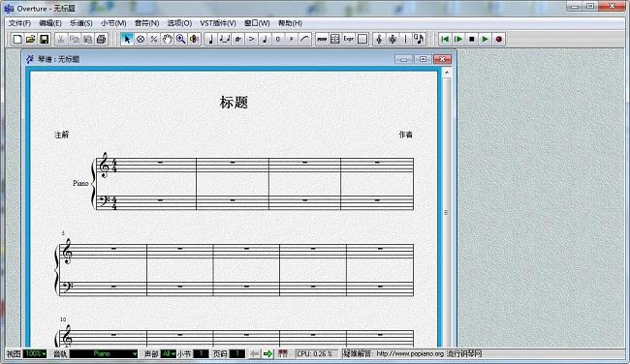
Task: Click the 标题 title text in score
Action: (x=234, y=103)
